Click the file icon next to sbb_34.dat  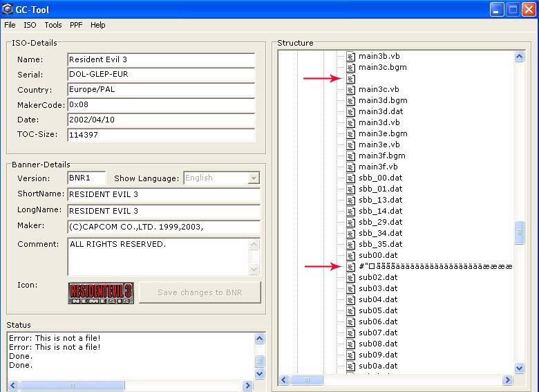[x=350, y=234]
